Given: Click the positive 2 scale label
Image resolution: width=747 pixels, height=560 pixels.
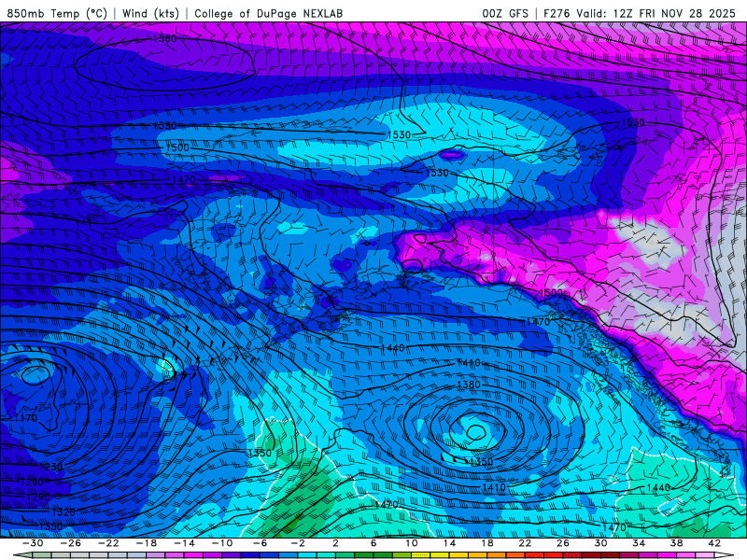Looking at the screenshot, I should [335, 543].
